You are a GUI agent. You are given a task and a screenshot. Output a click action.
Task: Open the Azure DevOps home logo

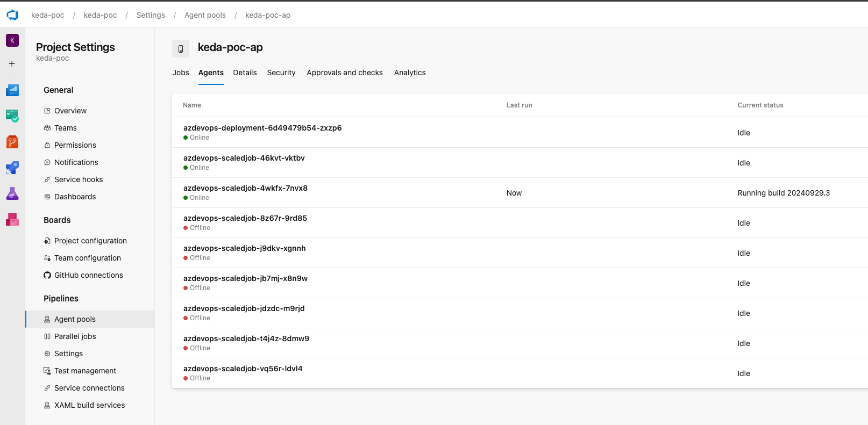[12, 15]
